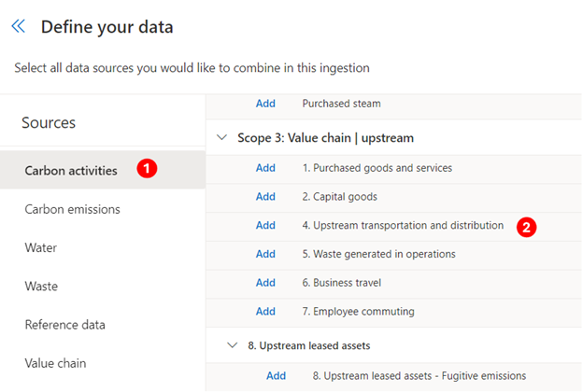The height and width of the screenshot is (392, 583).
Task: Add Upstream transportation and distribution
Action: coord(265,225)
